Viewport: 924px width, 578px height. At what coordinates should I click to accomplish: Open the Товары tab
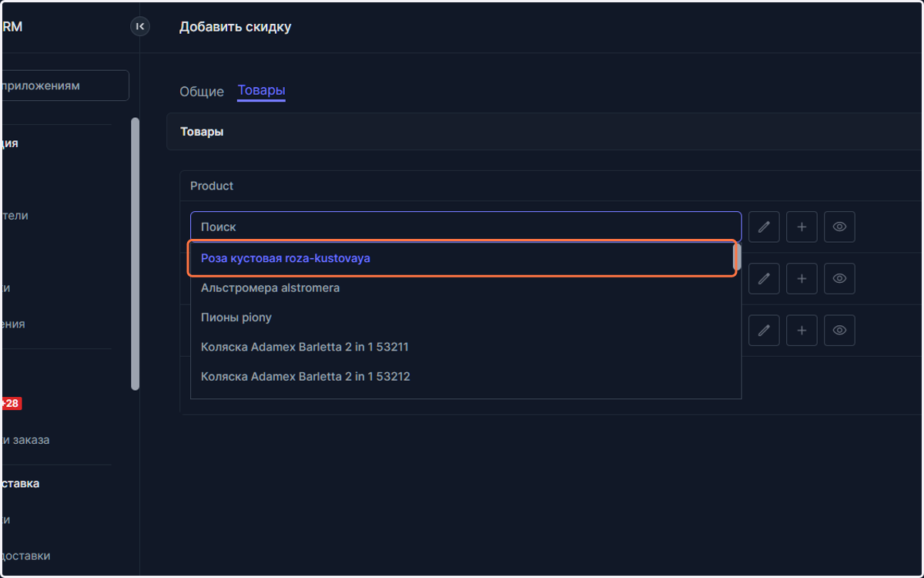click(x=261, y=90)
